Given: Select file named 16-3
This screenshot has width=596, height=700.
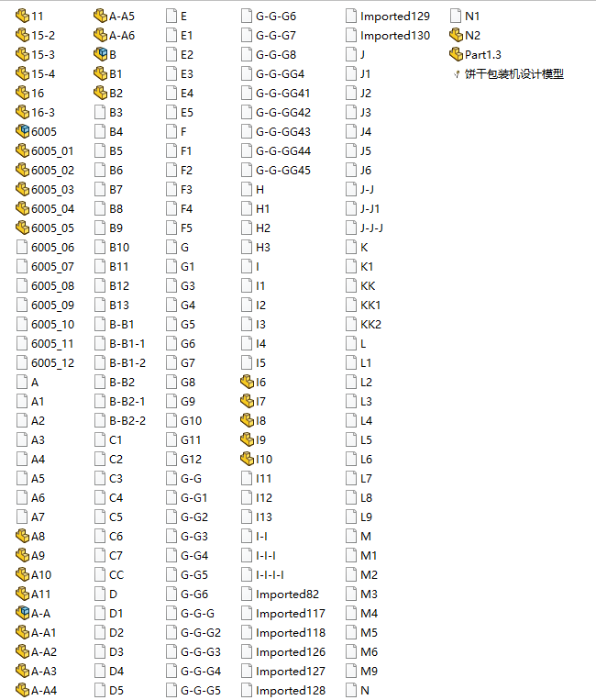Looking at the screenshot, I should 43,113.
